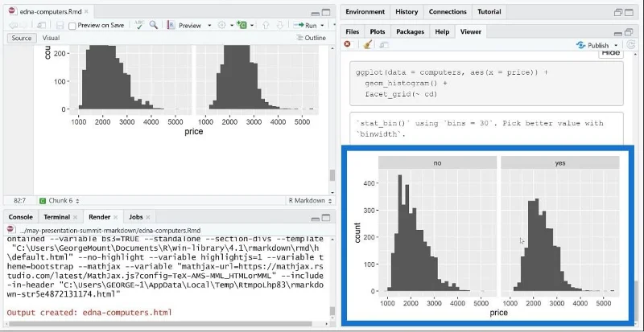Close the Render tab
The height and width of the screenshot is (332, 644).
(116, 217)
